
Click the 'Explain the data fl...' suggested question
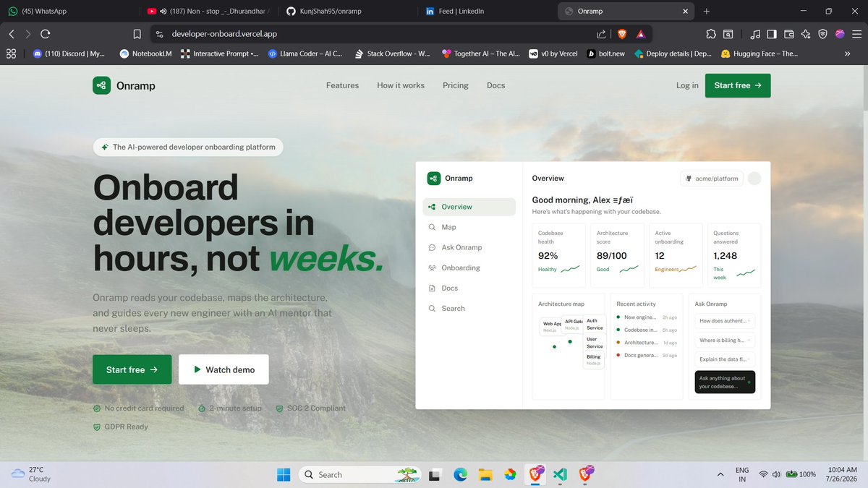(x=725, y=359)
